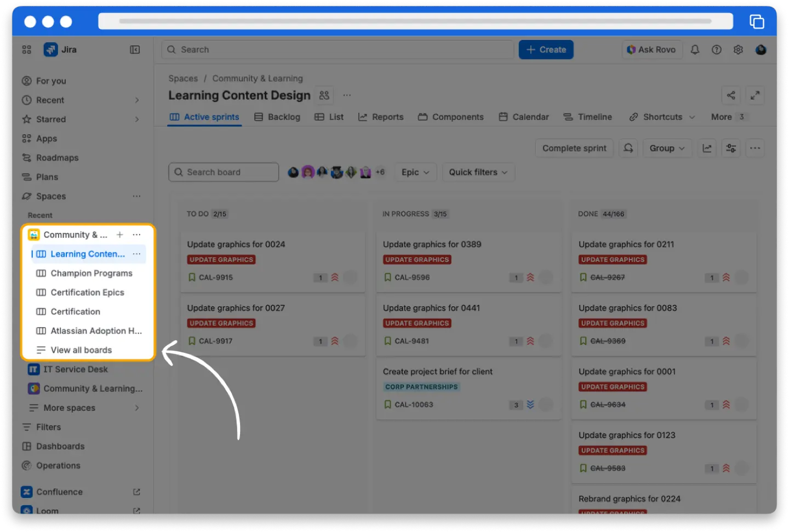
Task: Open the notifications bell
Action: pos(695,50)
